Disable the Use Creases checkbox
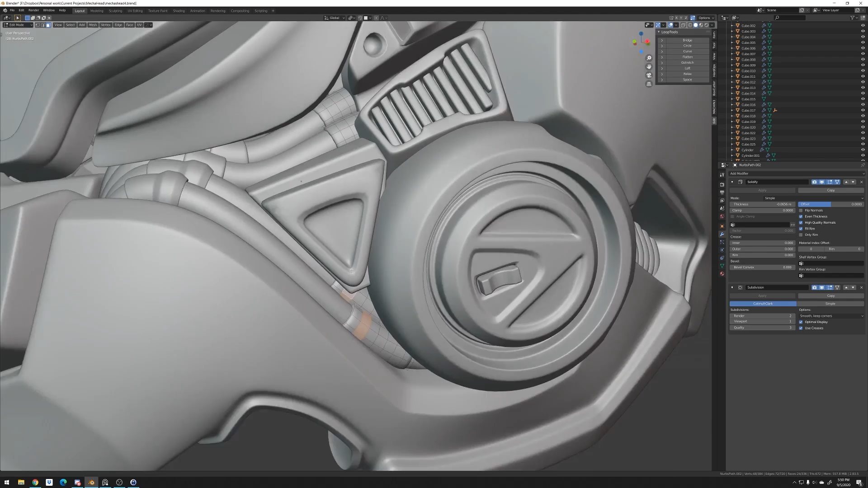 801,328
